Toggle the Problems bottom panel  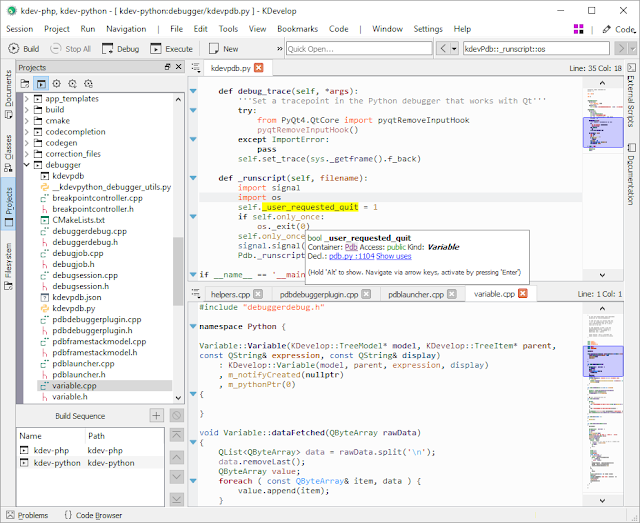[27, 515]
